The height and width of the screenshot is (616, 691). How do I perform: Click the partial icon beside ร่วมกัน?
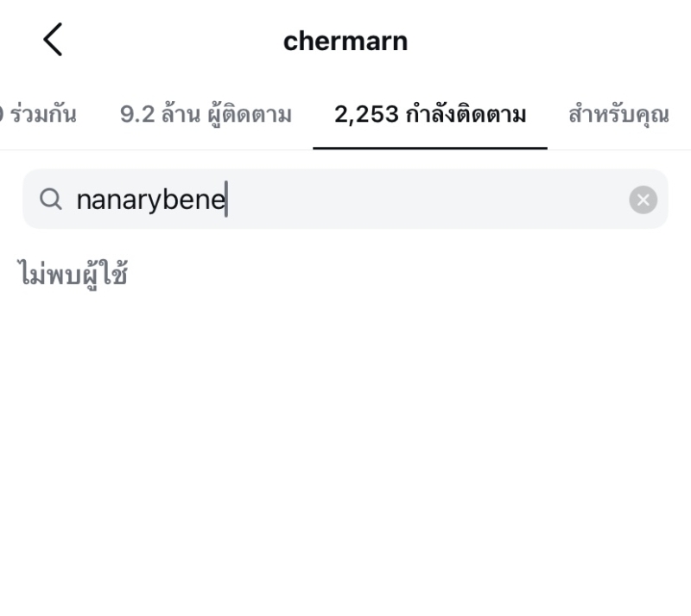pos(3,114)
